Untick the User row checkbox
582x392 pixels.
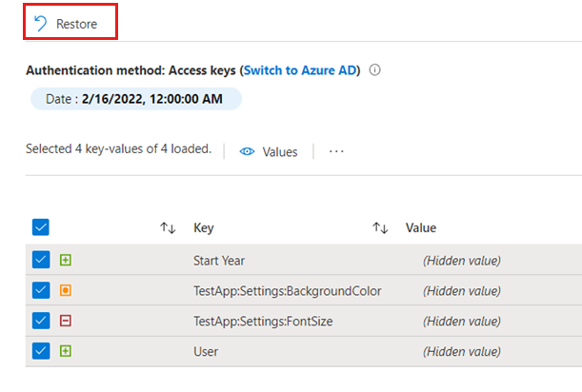pyautogui.click(x=40, y=351)
